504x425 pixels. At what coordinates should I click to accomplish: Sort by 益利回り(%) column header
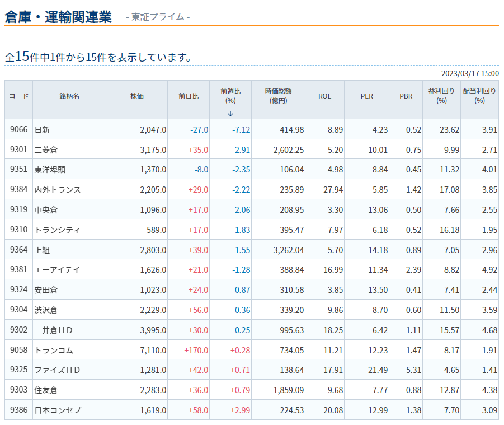pyautogui.click(x=442, y=96)
